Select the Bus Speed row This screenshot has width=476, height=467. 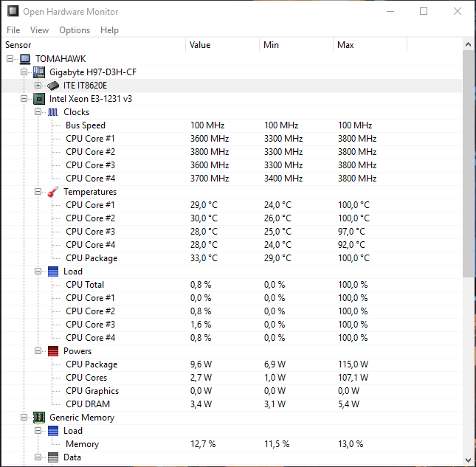(232, 125)
